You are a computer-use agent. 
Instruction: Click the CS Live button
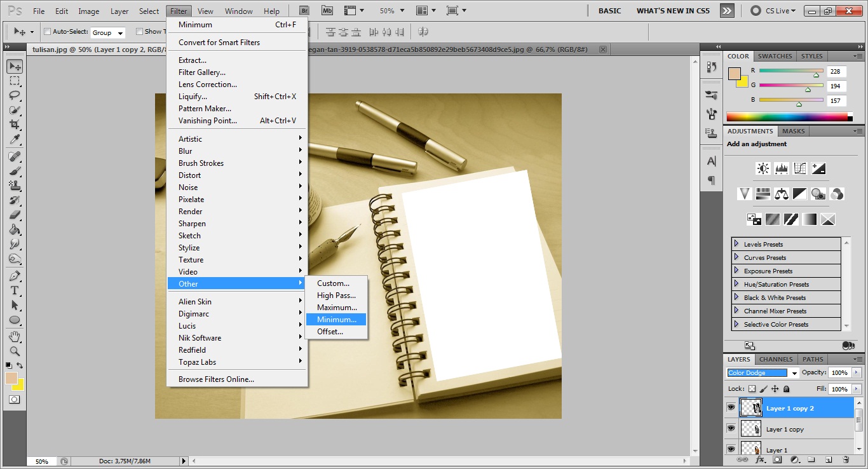773,11
